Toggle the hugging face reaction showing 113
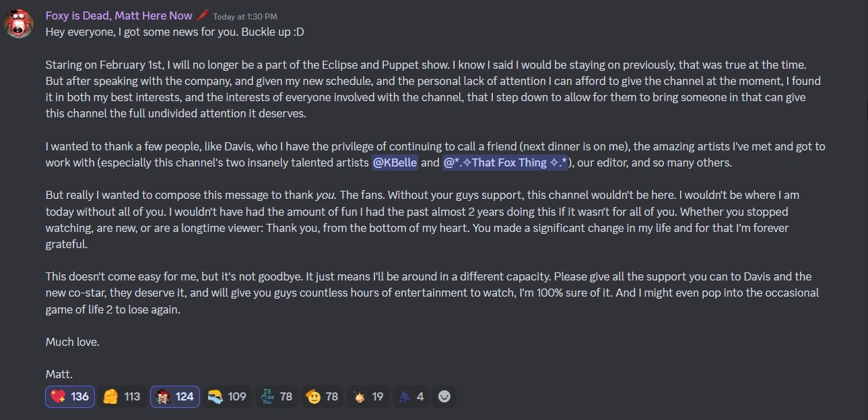Screen dimensions: 868x420 [x=122, y=396]
